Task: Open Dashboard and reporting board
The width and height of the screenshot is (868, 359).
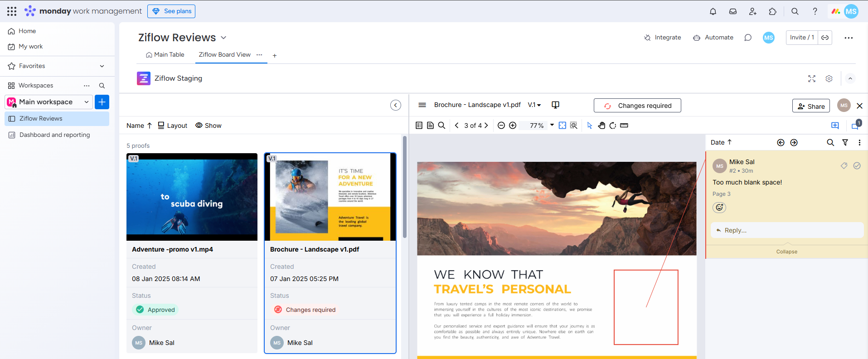Action: point(54,135)
